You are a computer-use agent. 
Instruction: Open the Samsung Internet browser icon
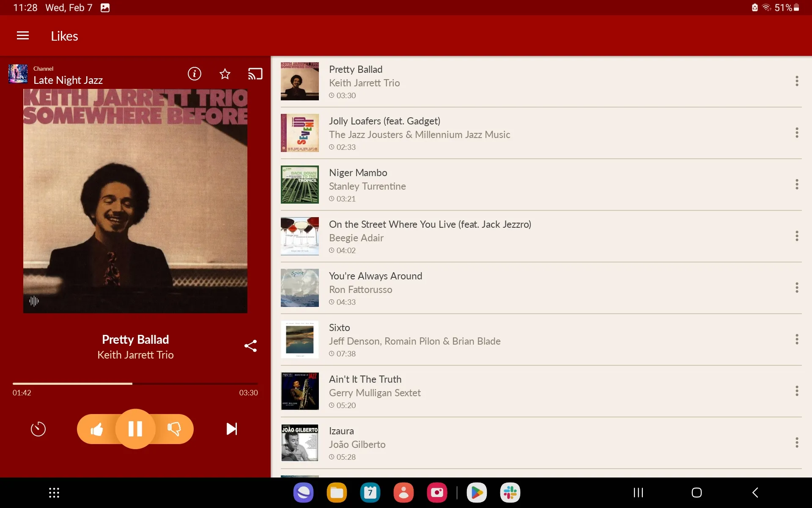coord(303,493)
